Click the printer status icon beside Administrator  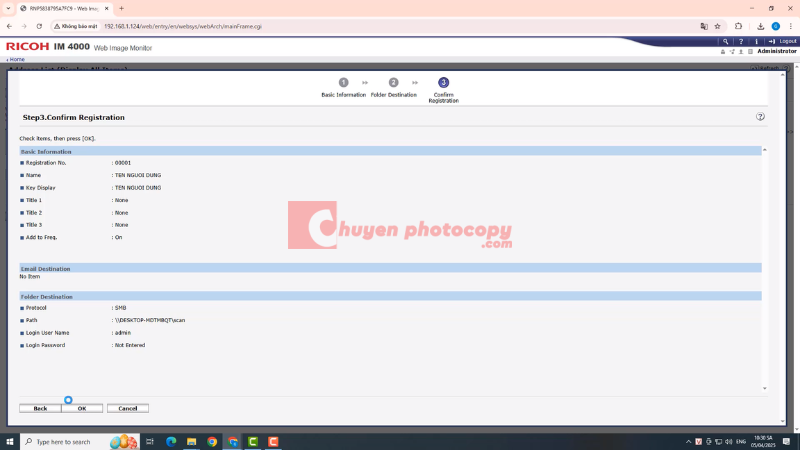point(722,52)
